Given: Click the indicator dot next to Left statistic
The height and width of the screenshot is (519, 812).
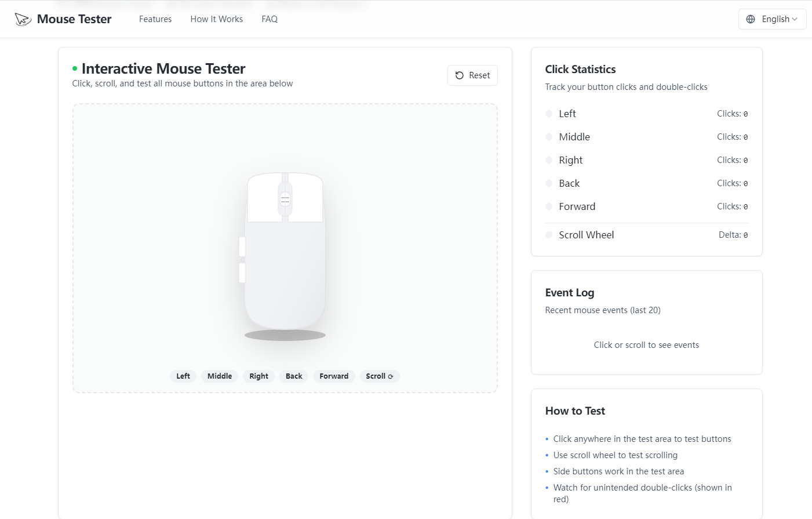Looking at the screenshot, I should 548,114.
